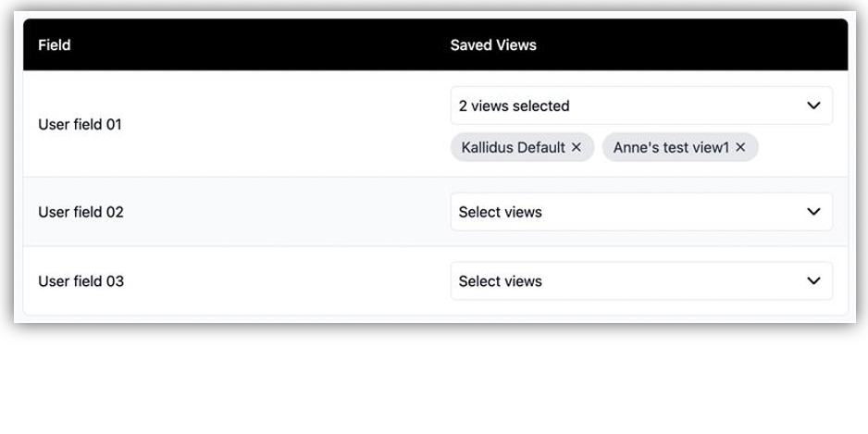
Task: Click the Saved Views column header
Action: 493,44
